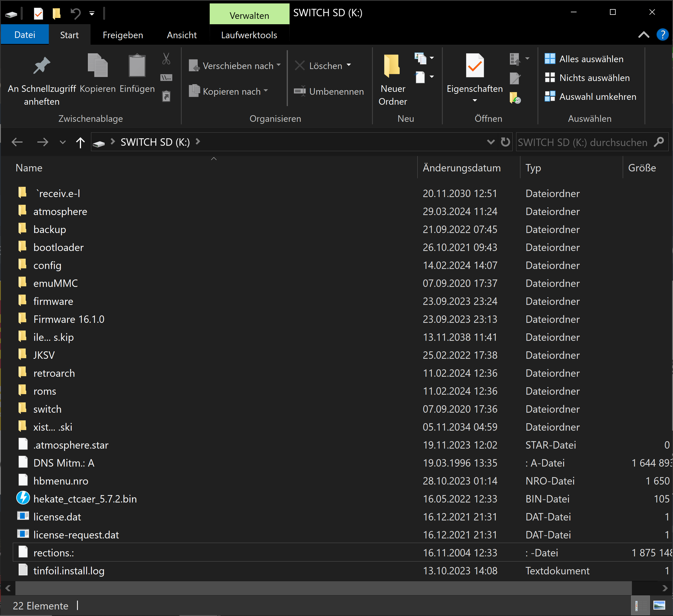Expand the Eigenschaften dropdown arrow
Image resolution: width=673 pixels, height=616 pixels.
point(475,100)
